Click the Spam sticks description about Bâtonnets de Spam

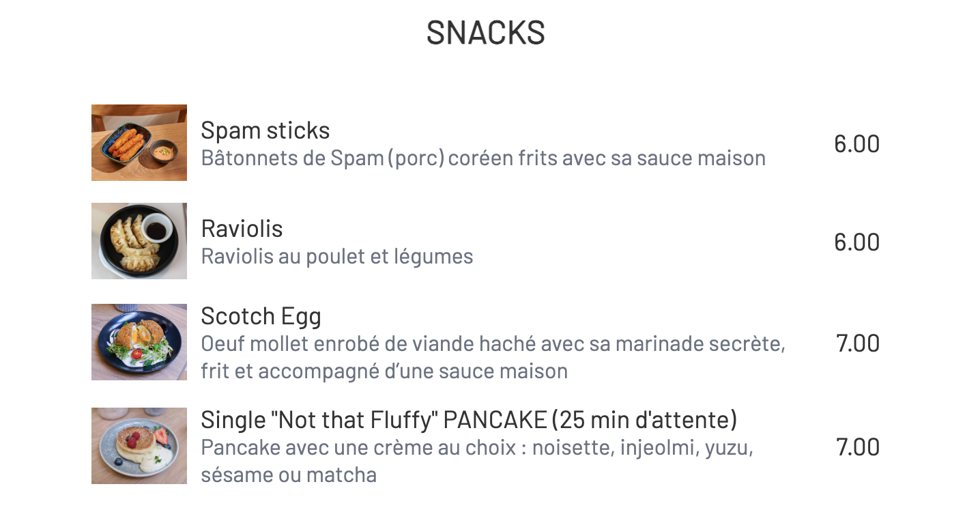(x=483, y=158)
